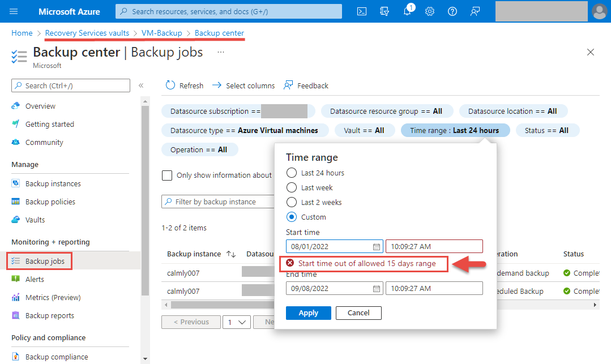Click the Filter by backup instance field
The height and width of the screenshot is (364, 611).
tap(218, 202)
